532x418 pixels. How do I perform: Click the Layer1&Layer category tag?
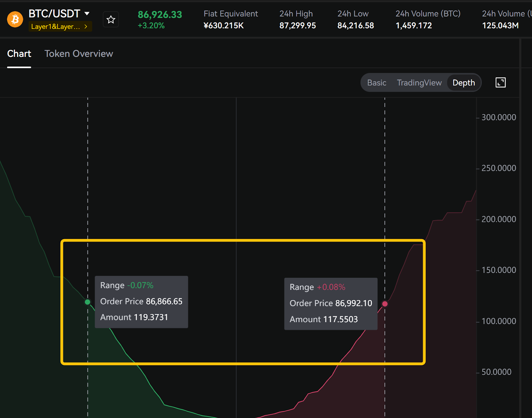(x=56, y=27)
